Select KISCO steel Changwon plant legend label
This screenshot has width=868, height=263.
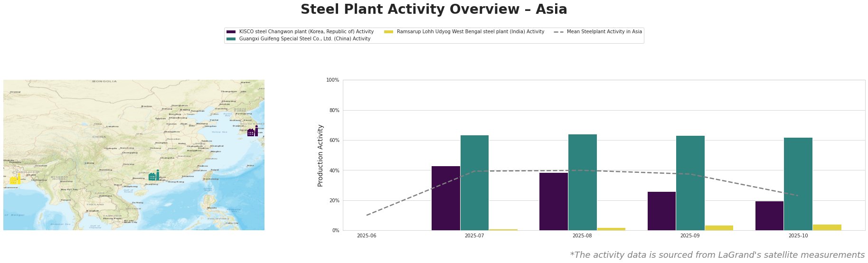tap(306, 32)
